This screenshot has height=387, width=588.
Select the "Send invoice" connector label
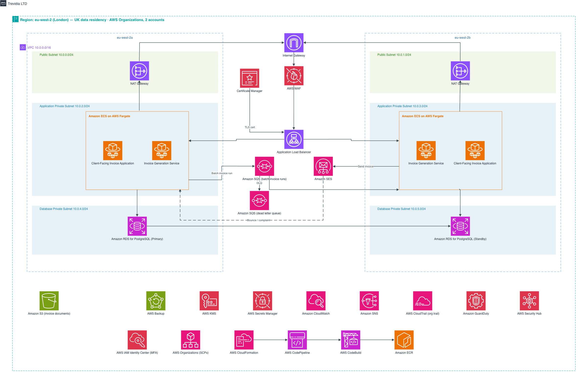[x=365, y=166]
